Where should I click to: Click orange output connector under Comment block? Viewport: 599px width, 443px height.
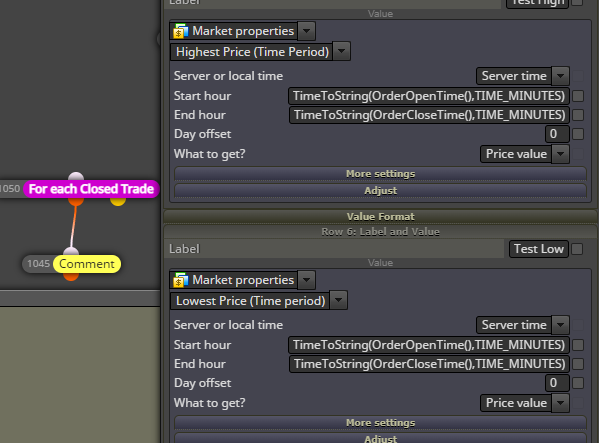coord(71,276)
